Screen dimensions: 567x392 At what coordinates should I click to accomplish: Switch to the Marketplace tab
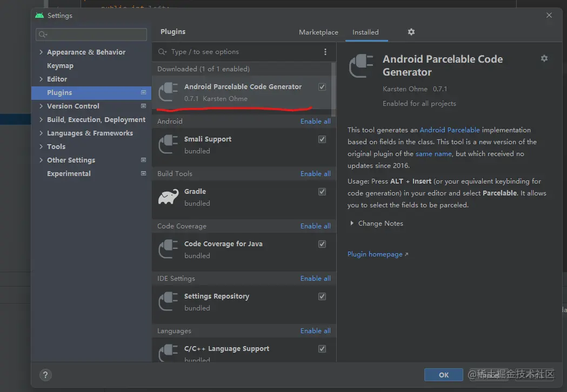[x=318, y=32]
